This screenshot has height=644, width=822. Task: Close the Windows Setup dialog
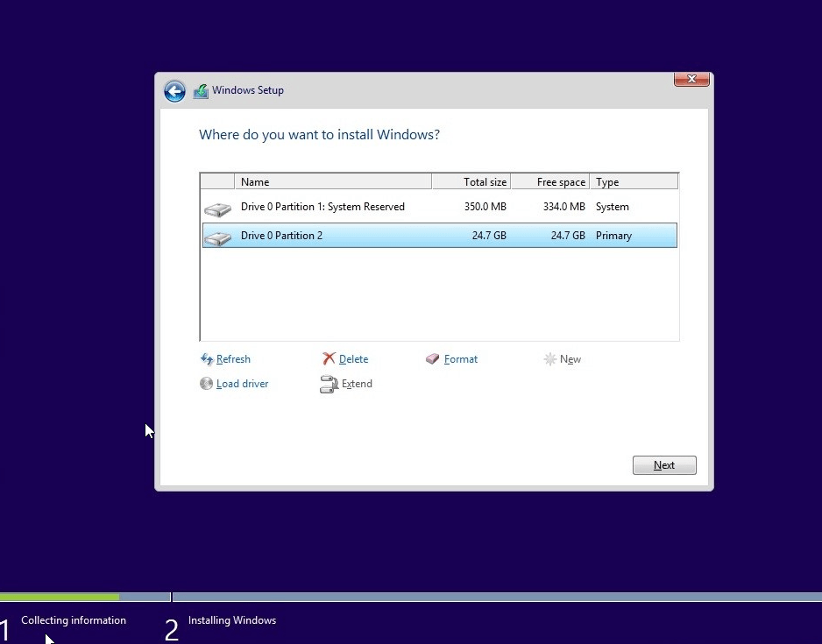[691, 79]
